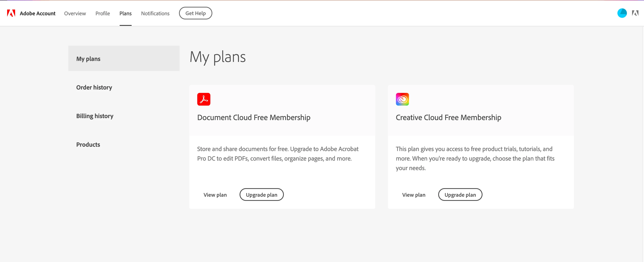Select the Plans tab
Viewport: 644px width, 262px height.
pyautogui.click(x=125, y=13)
